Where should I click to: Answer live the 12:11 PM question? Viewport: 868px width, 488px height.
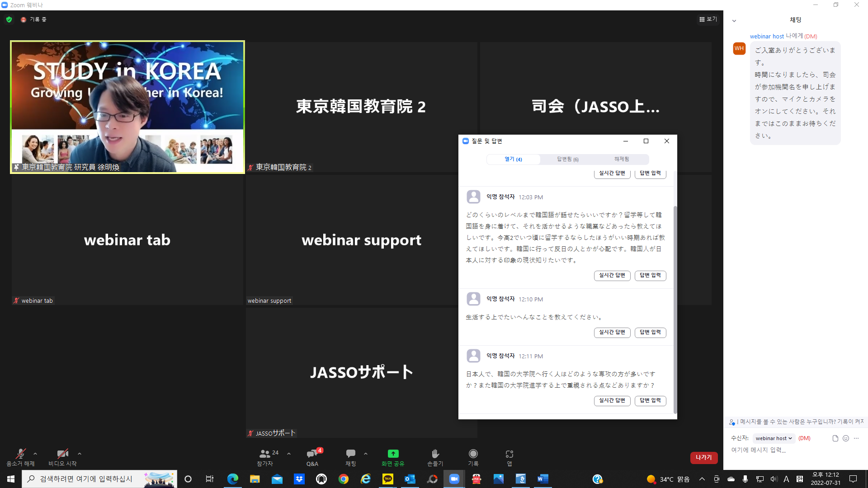[612, 400]
